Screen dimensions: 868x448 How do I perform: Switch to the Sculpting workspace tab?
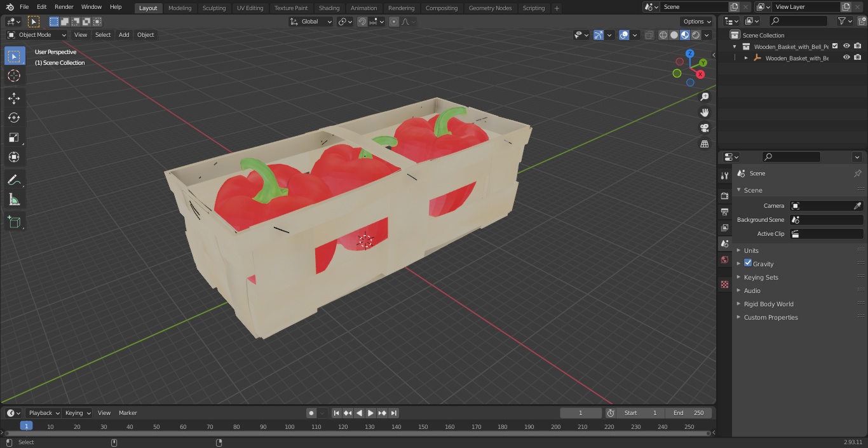[x=214, y=8]
